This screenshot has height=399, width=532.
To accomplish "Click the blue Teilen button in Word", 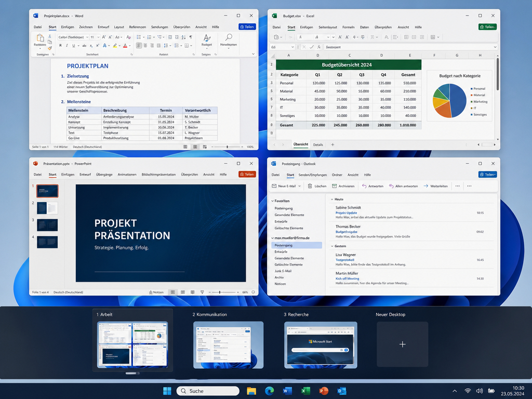I will click(x=247, y=27).
